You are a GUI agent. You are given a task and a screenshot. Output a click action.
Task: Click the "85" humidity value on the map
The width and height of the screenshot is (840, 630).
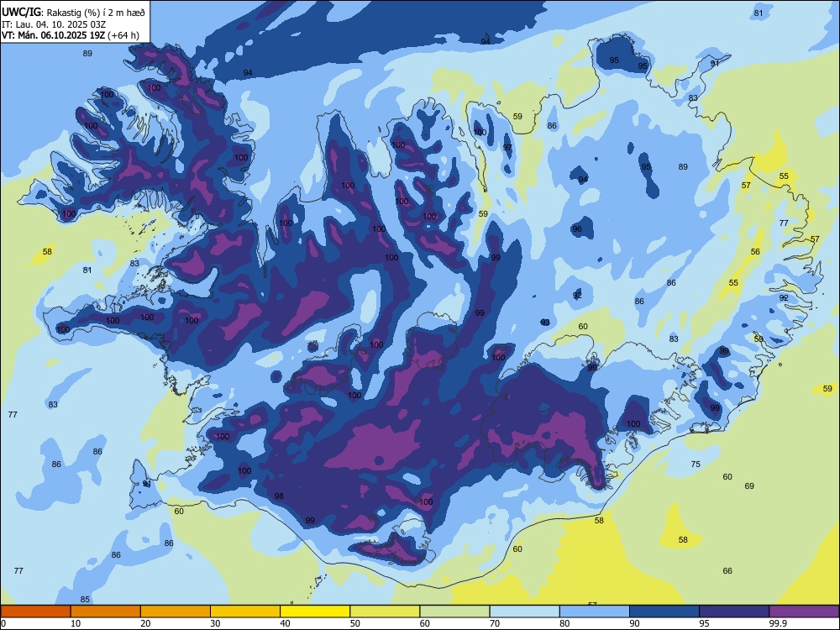[x=85, y=600]
